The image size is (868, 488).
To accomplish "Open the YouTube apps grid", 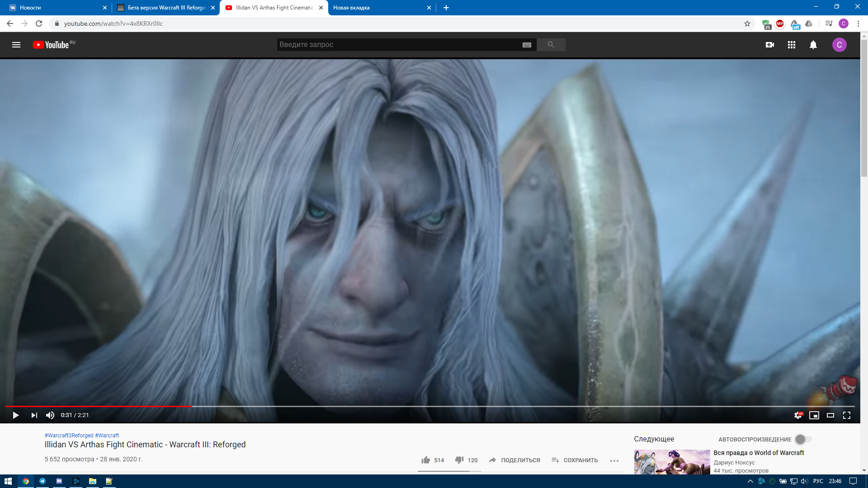I will tap(792, 45).
